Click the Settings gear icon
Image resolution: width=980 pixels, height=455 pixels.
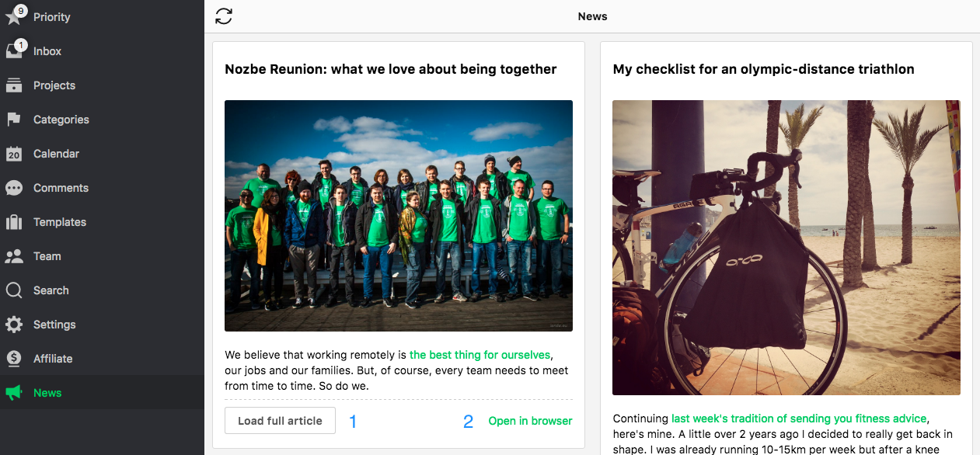(14, 325)
